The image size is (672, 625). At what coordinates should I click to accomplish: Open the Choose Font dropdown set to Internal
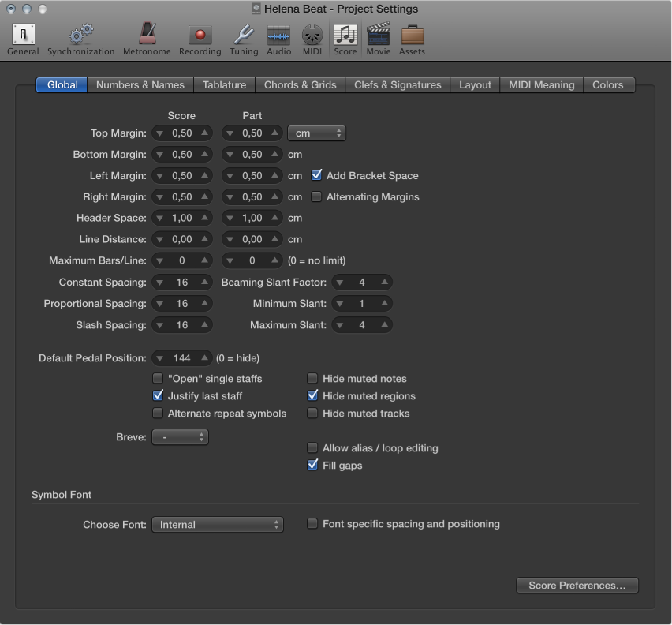tap(218, 523)
